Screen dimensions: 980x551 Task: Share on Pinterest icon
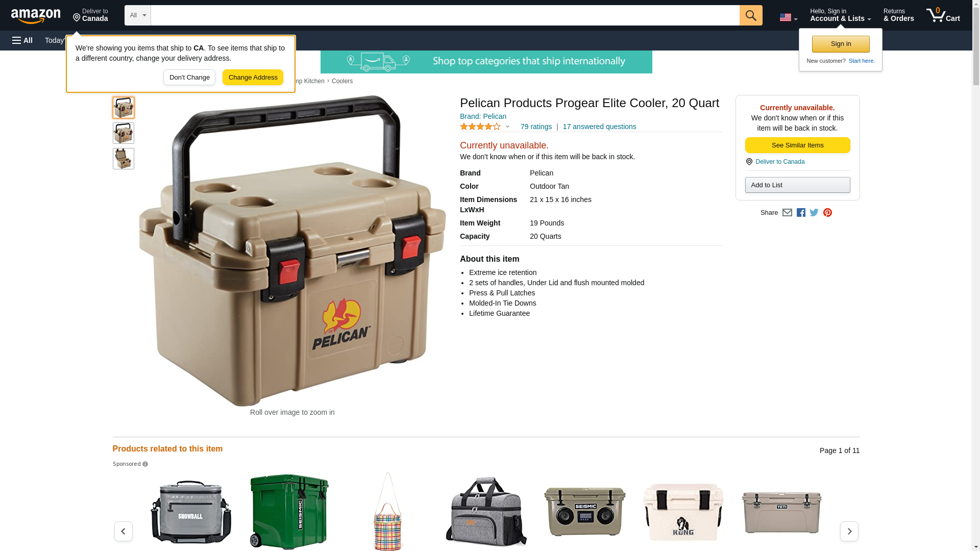point(827,213)
